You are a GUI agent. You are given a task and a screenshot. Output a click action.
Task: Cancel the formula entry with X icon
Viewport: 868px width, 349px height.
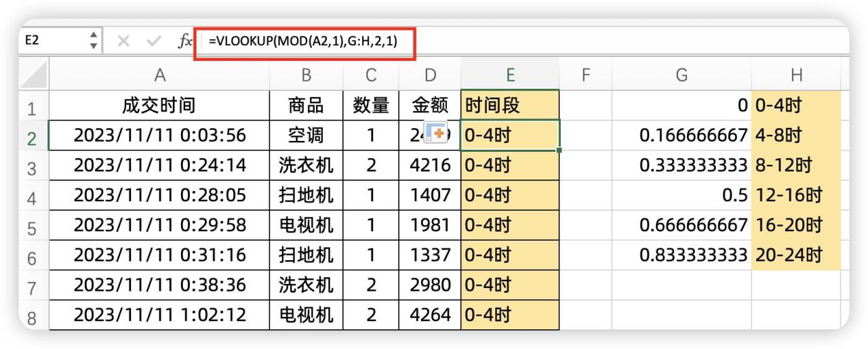(123, 42)
